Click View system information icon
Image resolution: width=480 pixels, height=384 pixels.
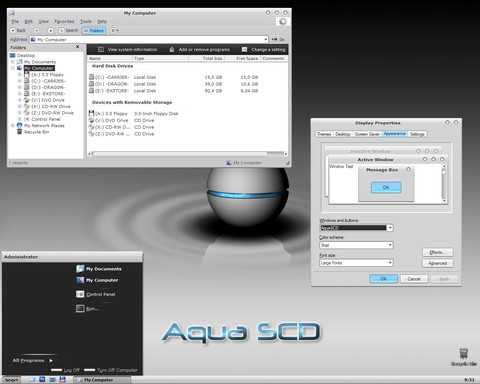[101, 50]
